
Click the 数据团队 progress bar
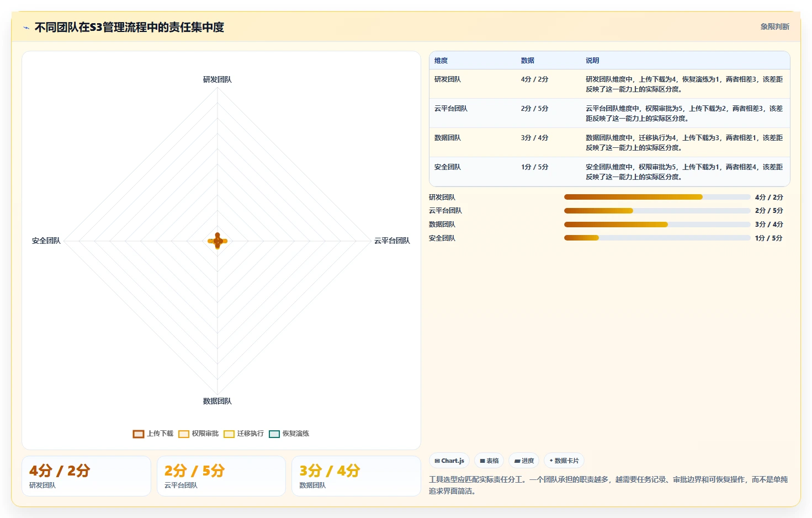coord(657,225)
